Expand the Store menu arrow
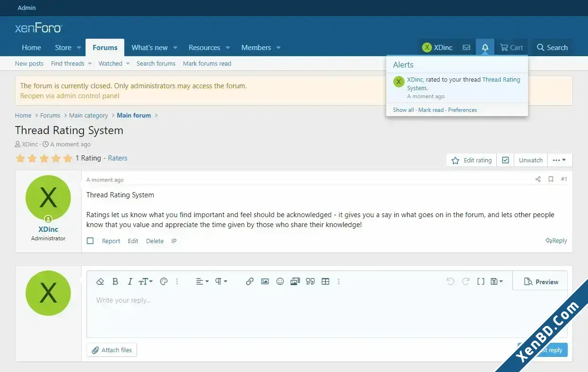588x372 pixels. click(x=79, y=48)
